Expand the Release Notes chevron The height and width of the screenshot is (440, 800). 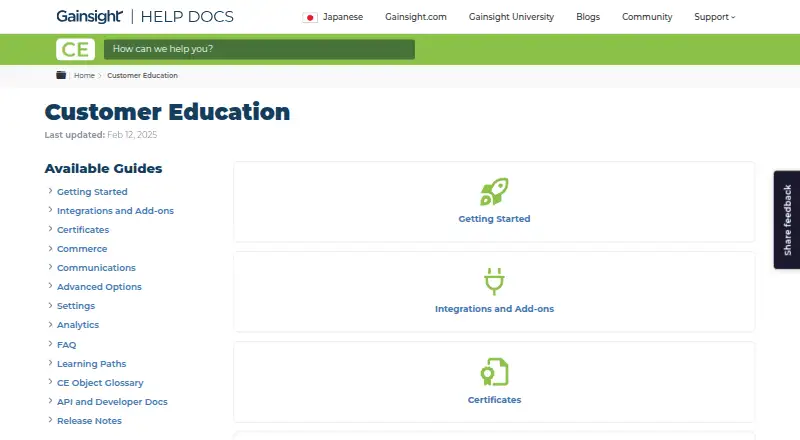pyautogui.click(x=50, y=420)
